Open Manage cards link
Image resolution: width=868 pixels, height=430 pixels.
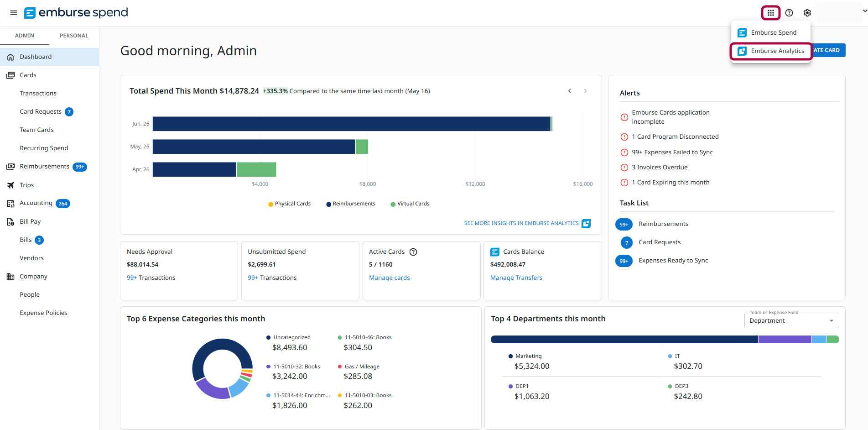pos(390,278)
